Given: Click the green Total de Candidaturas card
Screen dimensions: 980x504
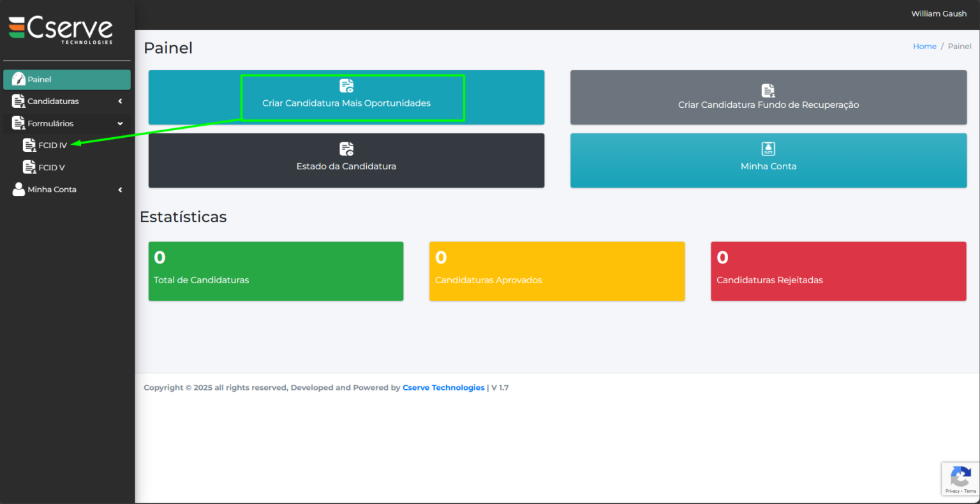Looking at the screenshot, I should click(276, 271).
